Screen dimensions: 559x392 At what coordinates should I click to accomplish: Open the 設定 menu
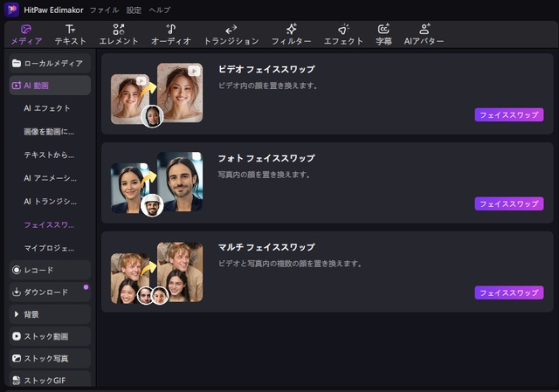click(x=134, y=10)
